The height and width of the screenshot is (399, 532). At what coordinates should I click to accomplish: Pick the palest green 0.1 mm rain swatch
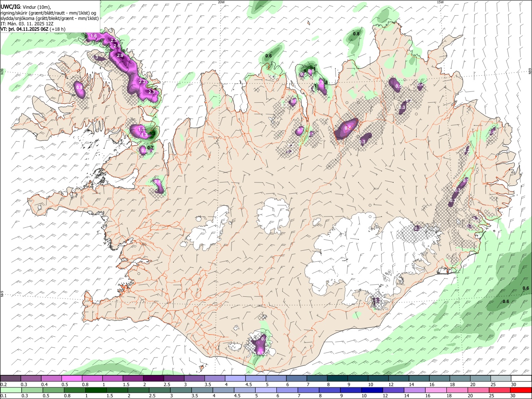pyautogui.click(x=11, y=390)
